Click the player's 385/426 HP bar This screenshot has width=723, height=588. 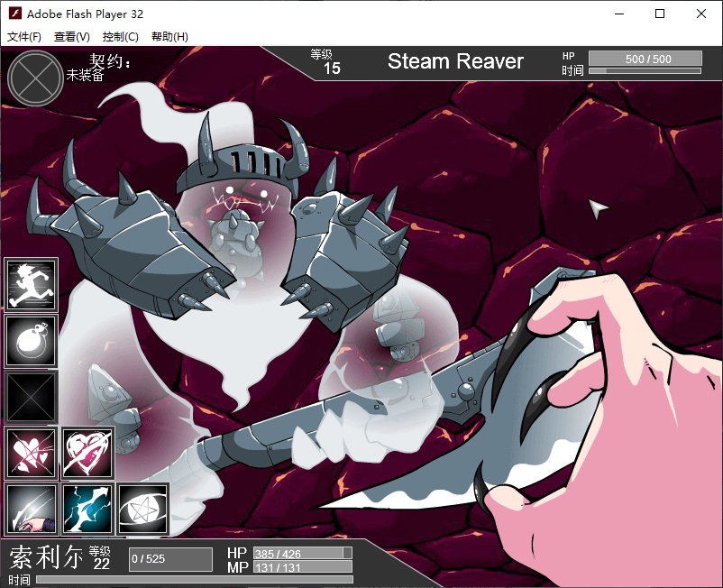coord(302,553)
